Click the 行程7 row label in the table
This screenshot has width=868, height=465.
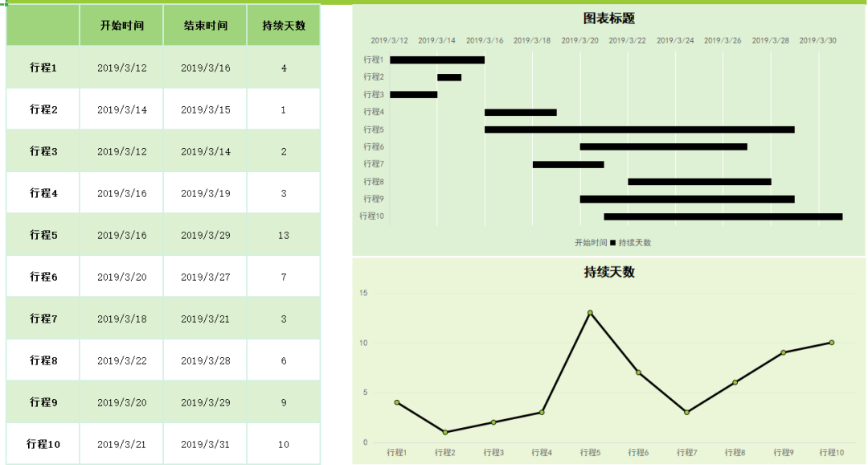point(43,319)
